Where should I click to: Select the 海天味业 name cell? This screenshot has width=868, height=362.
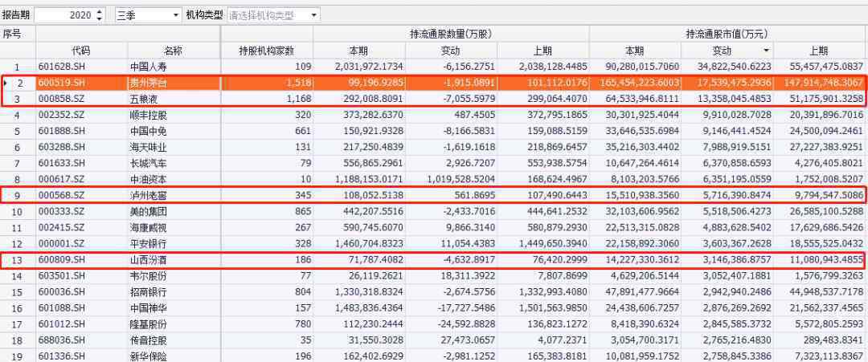click(174, 148)
